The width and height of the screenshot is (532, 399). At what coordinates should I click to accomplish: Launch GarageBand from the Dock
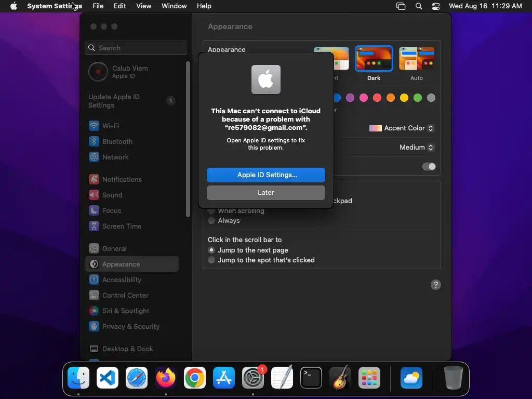coord(340,378)
